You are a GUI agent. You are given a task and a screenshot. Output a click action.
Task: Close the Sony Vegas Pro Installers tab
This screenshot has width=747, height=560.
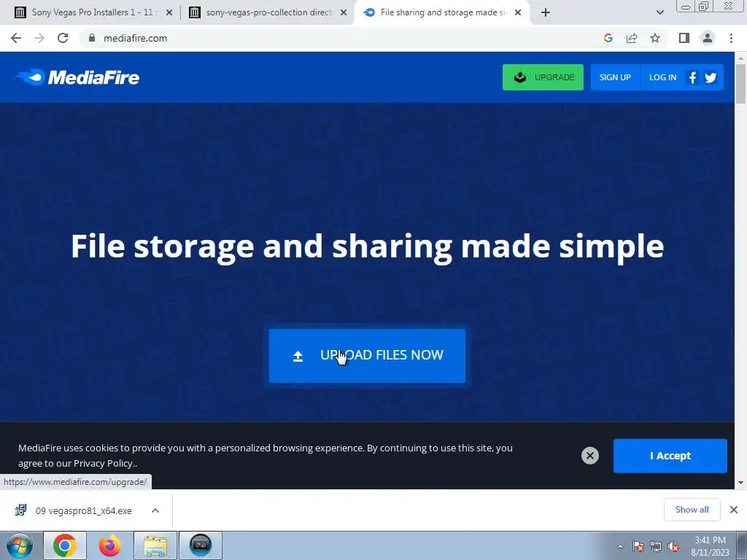pyautogui.click(x=169, y=12)
